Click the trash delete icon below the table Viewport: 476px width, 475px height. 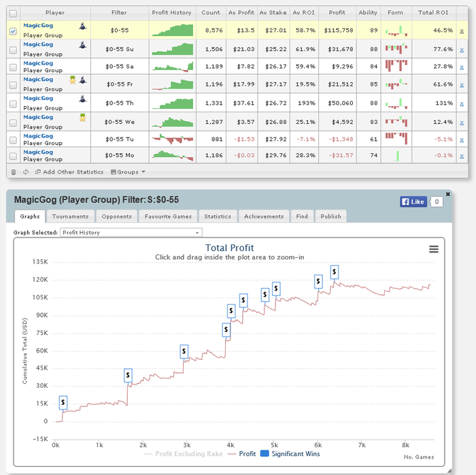(14, 172)
